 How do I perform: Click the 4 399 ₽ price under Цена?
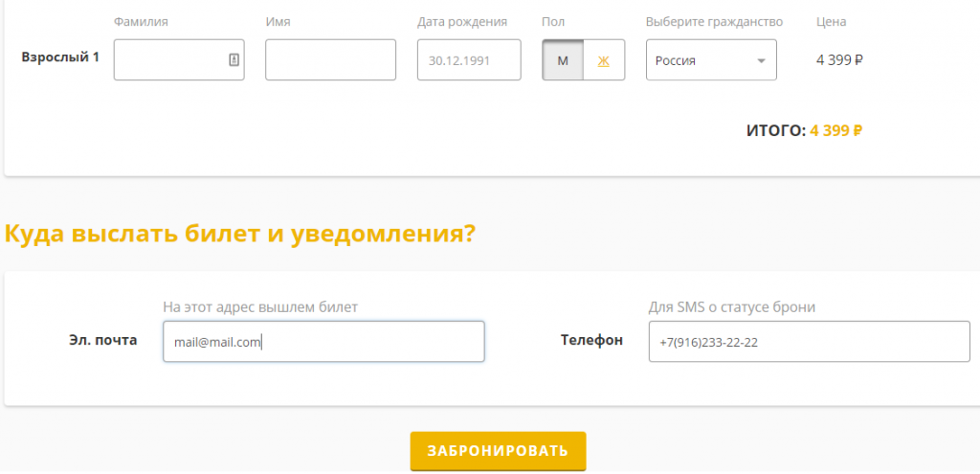(839, 60)
